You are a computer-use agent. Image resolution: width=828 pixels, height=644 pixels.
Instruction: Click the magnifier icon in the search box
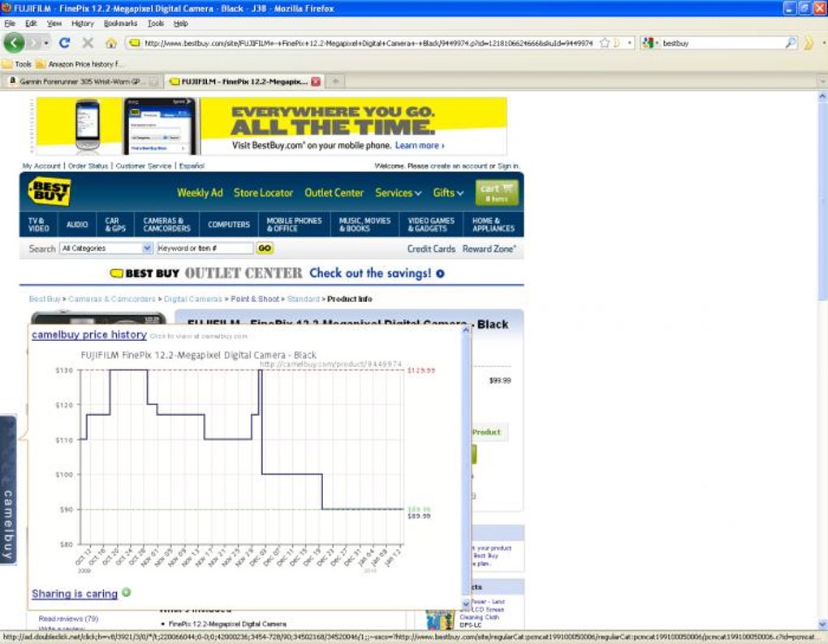(791, 43)
